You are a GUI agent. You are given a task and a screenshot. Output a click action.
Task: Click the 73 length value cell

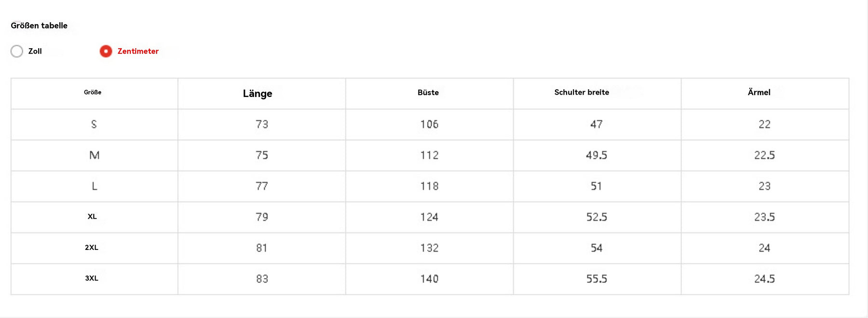coord(262,124)
